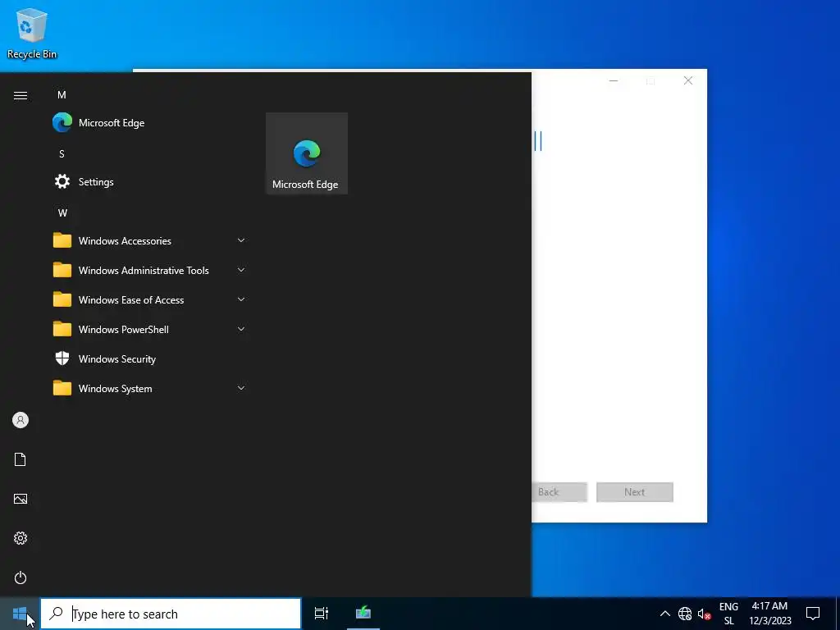Open the Action Center notifications icon
The height and width of the screenshot is (630, 840).
[813, 614]
